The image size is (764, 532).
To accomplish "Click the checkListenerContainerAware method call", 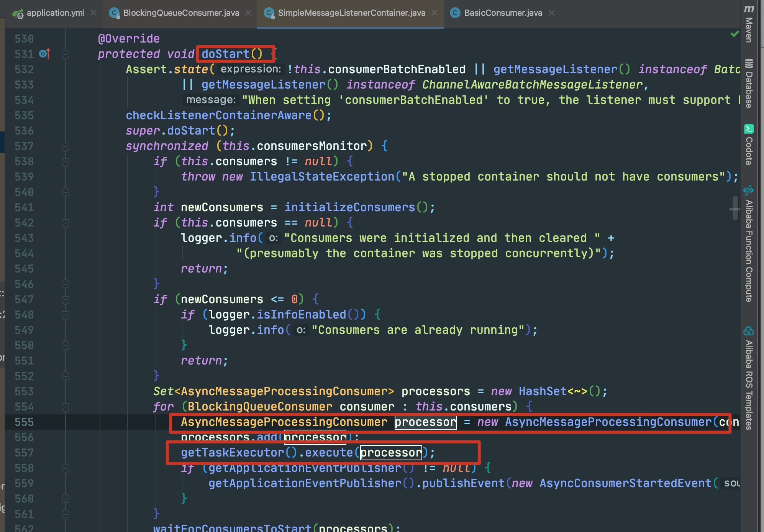I will tap(218, 115).
